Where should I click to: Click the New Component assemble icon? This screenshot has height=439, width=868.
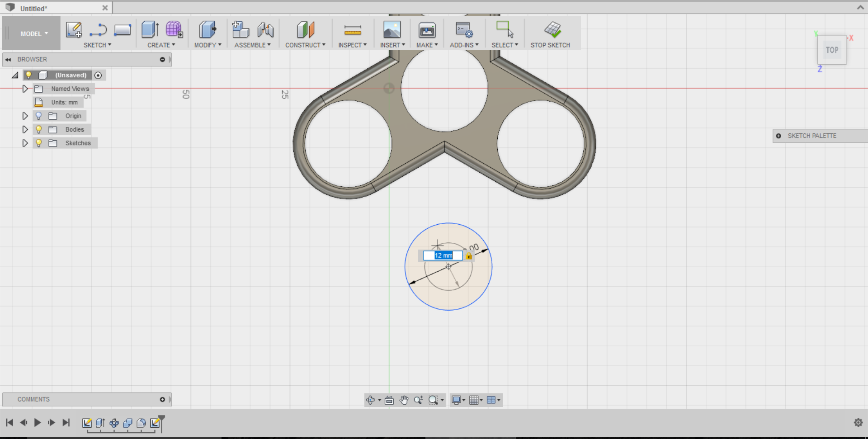pyautogui.click(x=241, y=30)
